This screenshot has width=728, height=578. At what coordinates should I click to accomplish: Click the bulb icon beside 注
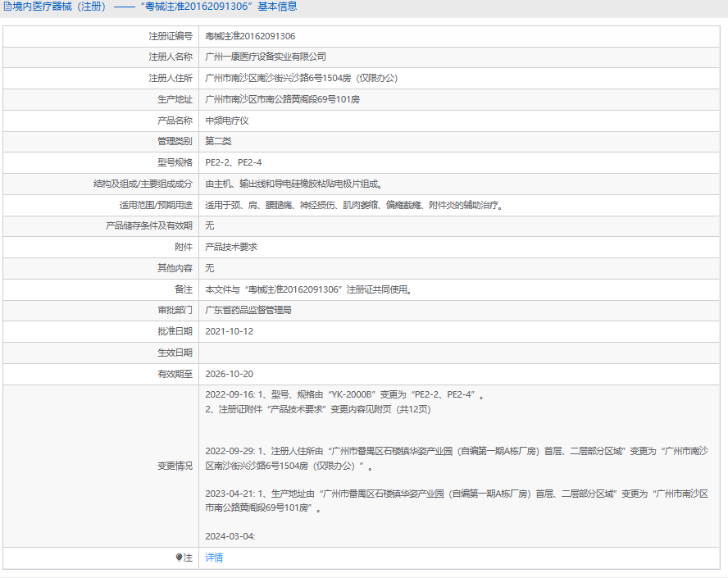180,558
